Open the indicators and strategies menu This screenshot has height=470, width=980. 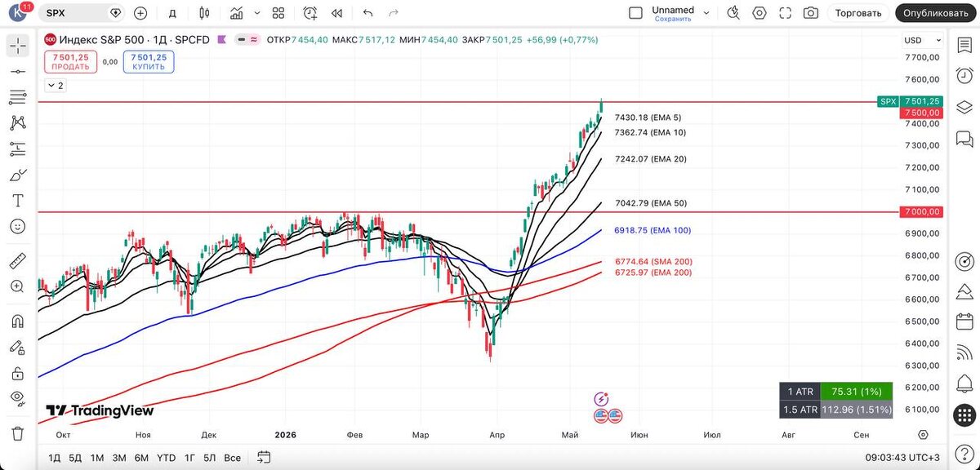236,13
